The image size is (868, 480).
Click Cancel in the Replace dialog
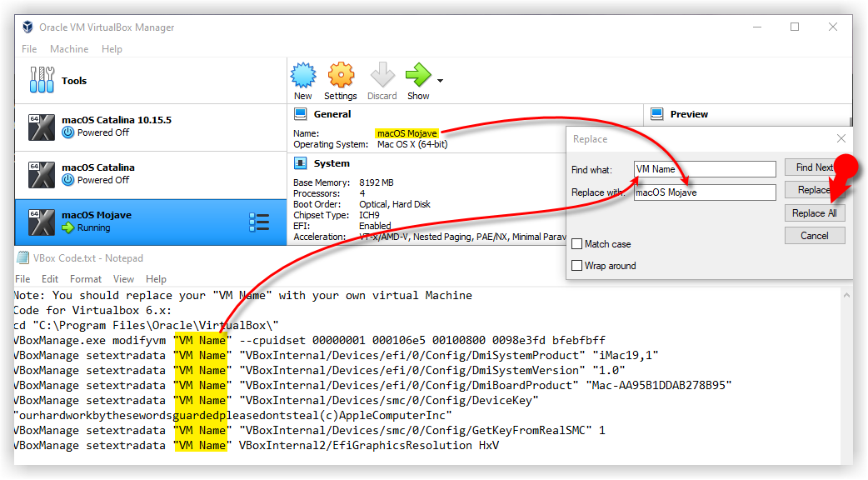point(815,236)
